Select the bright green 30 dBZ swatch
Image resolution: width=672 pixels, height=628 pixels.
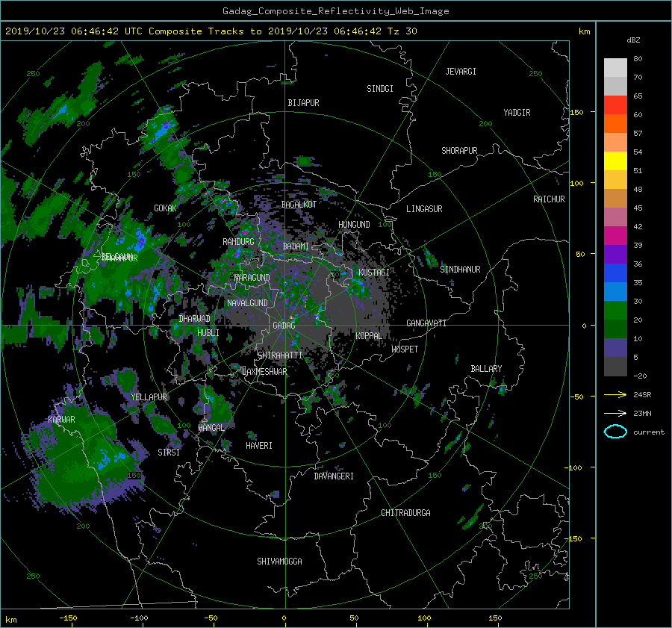(615, 310)
